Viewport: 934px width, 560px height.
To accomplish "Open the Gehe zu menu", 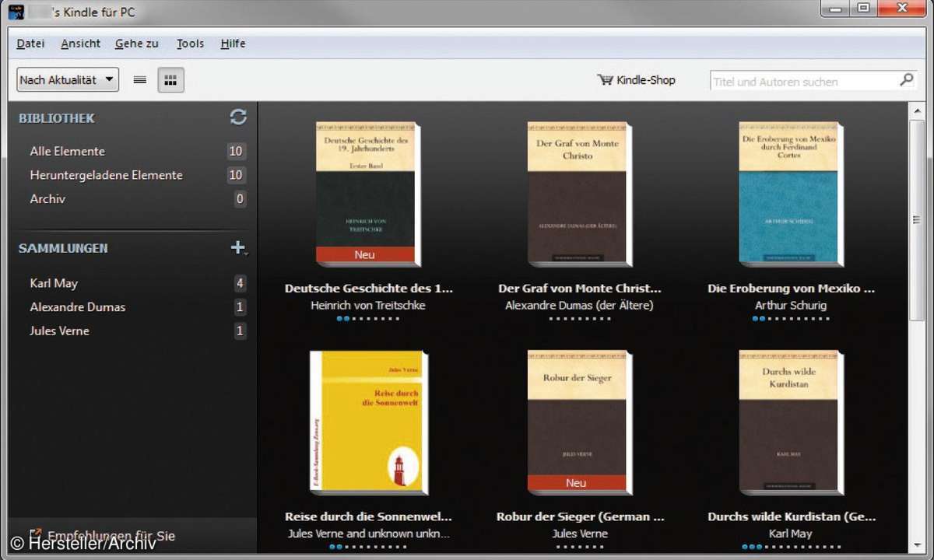I will tap(136, 44).
